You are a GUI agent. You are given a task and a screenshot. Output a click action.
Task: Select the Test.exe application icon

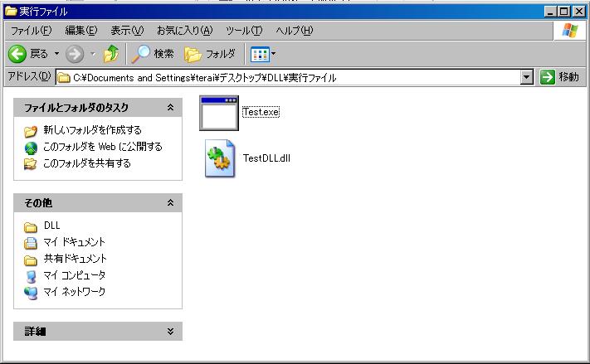pyautogui.click(x=219, y=113)
